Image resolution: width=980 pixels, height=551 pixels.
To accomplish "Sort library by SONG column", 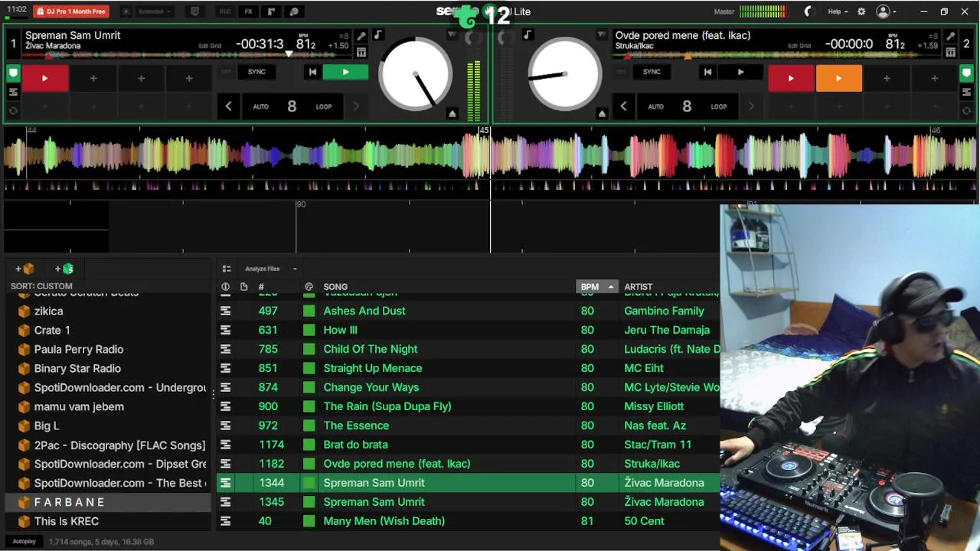I will [335, 287].
